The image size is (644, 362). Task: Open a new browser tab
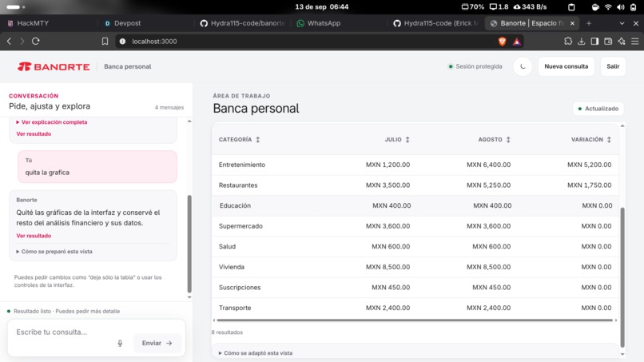tap(589, 23)
